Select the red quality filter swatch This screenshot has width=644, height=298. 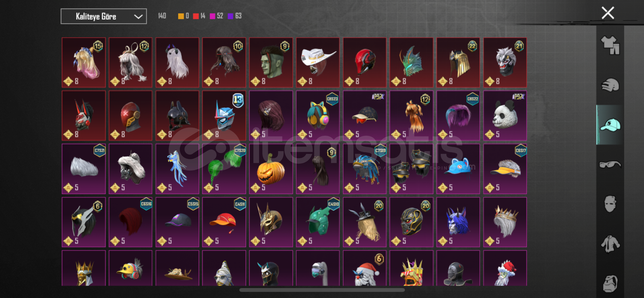tap(196, 16)
